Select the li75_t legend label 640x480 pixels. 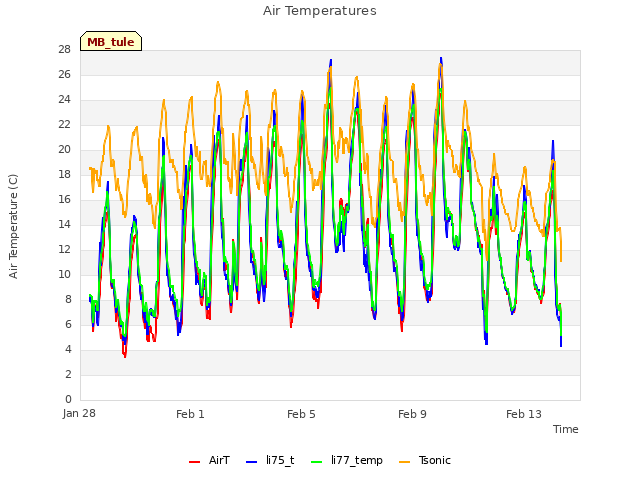280,460
